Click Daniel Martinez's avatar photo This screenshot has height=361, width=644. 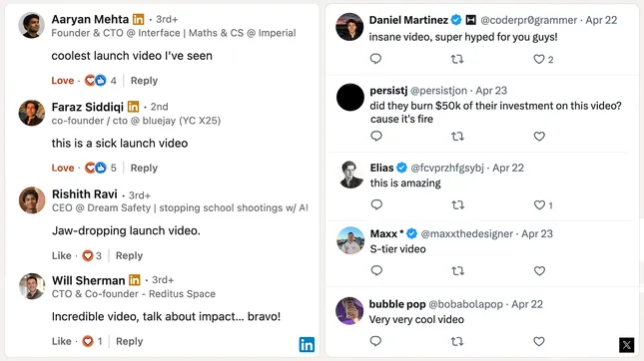(349, 27)
